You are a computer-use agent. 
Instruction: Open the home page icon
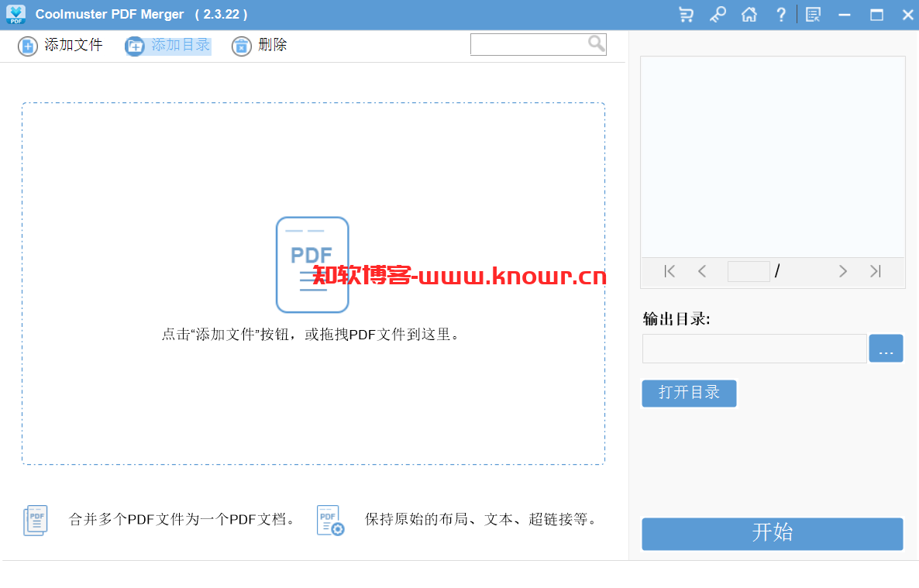749,14
